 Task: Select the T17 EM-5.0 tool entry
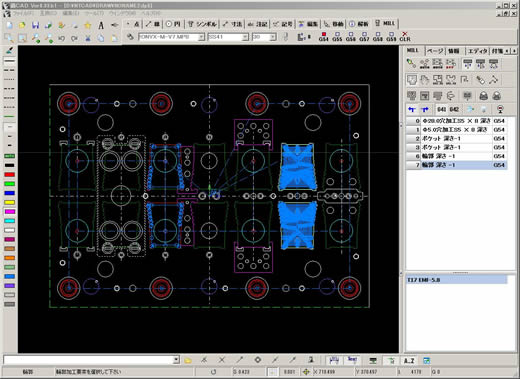[x=457, y=280]
